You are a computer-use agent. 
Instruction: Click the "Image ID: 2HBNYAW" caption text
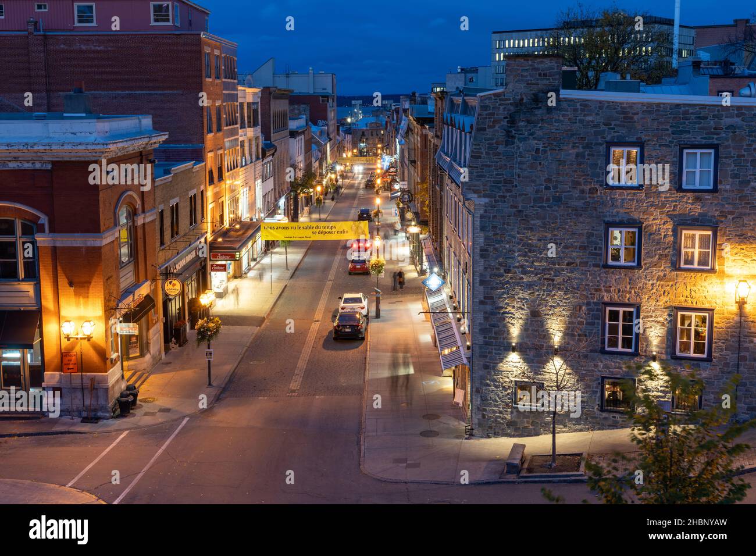[x=688, y=523]
